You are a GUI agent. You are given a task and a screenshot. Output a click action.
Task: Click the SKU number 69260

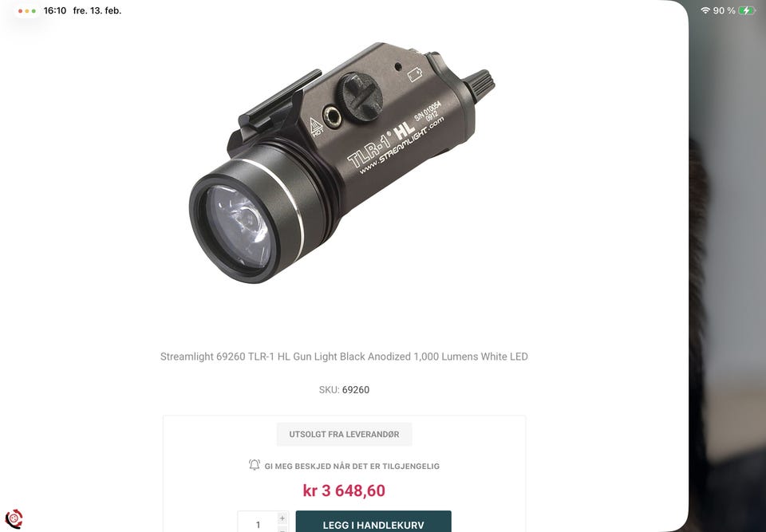[x=356, y=390]
